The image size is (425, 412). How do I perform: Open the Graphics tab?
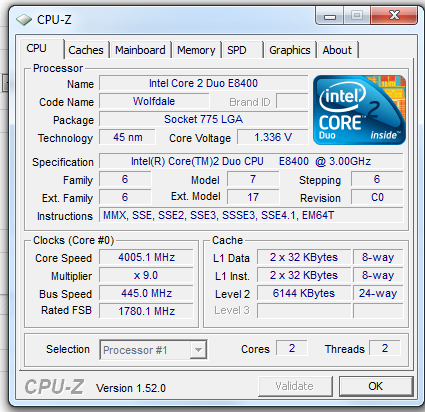(290, 50)
